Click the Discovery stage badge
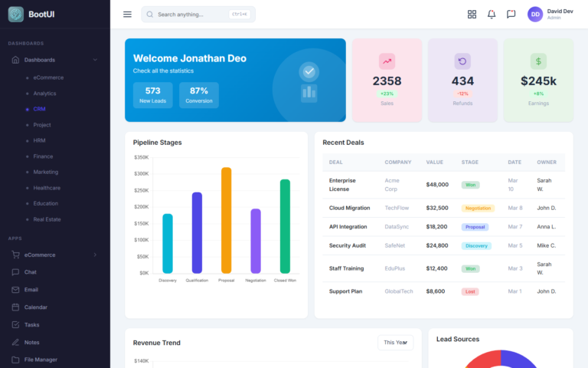Image resolution: width=588 pixels, height=368 pixels. (476, 245)
